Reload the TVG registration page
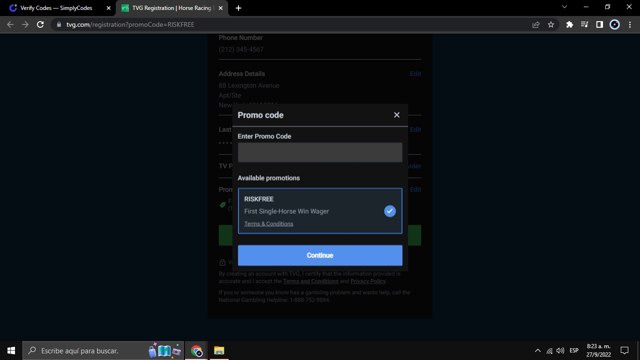 coord(40,24)
